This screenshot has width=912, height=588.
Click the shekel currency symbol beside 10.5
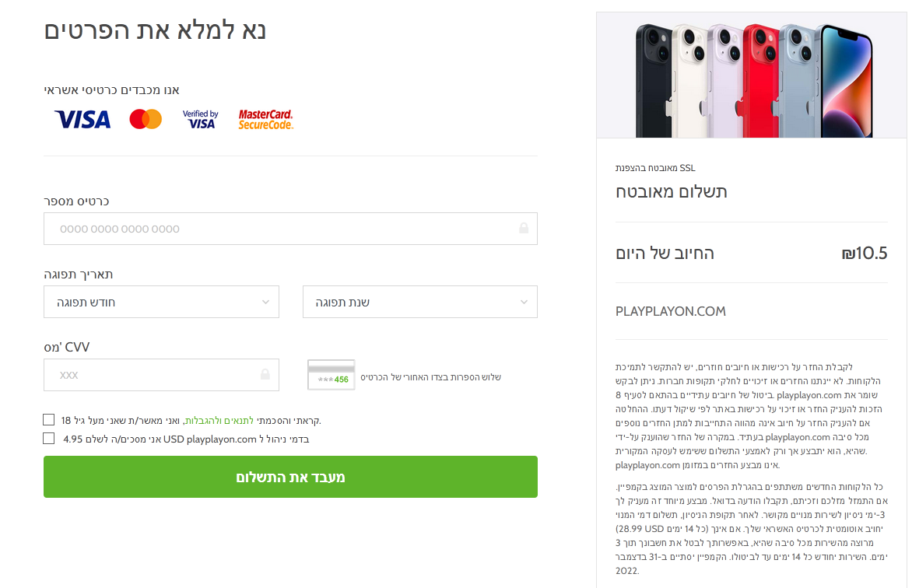pos(848,254)
